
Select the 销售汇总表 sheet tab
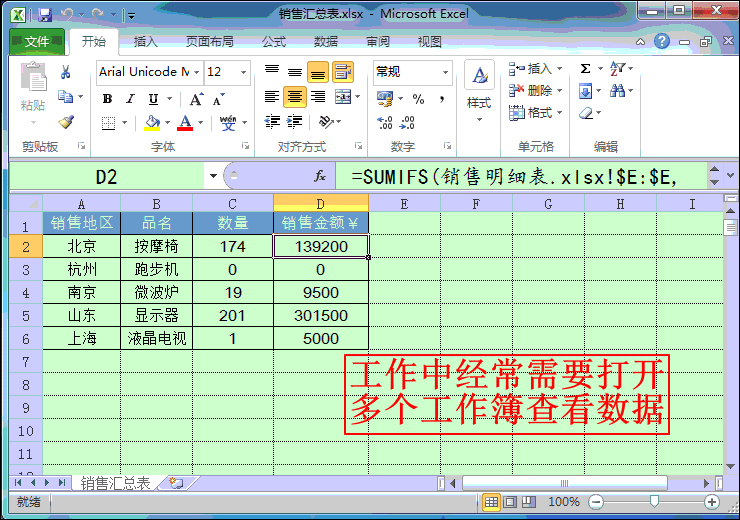click(115, 483)
